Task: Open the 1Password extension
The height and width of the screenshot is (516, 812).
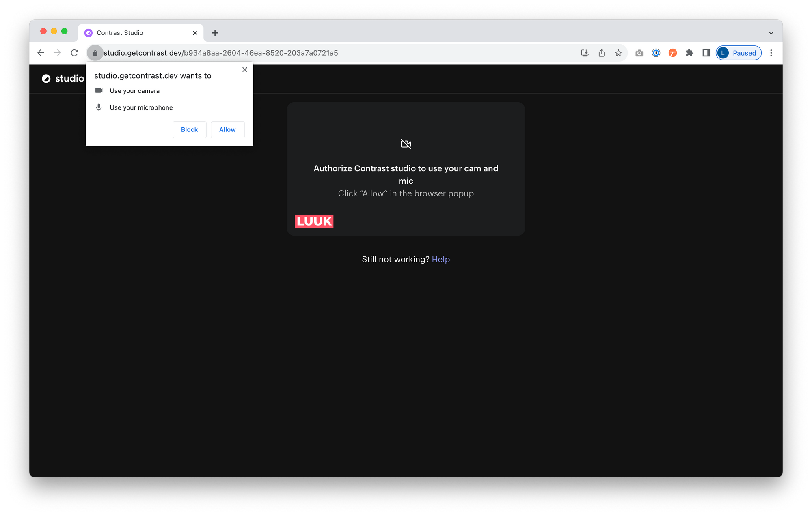Action: point(656,53)
